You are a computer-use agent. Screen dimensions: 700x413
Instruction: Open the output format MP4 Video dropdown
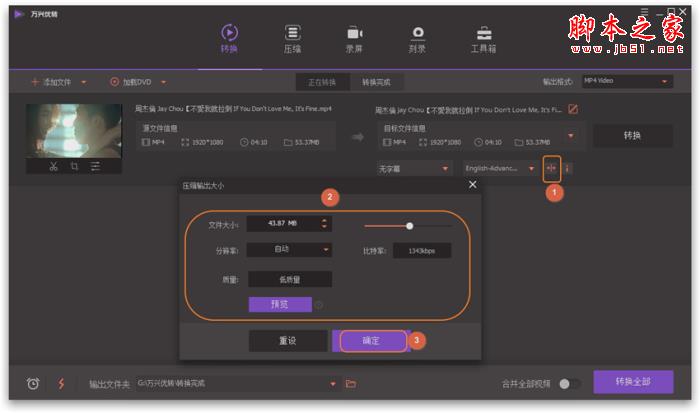(x=627, y=81)
